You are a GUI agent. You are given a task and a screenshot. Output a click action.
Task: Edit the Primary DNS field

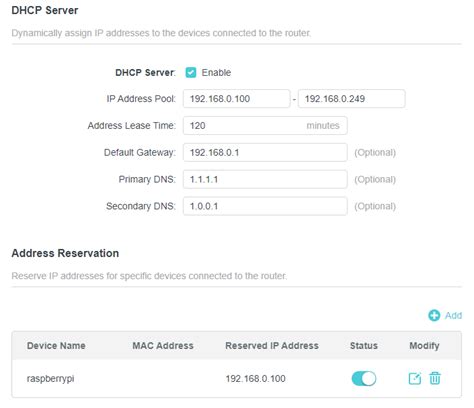click(x=265, y=179)
